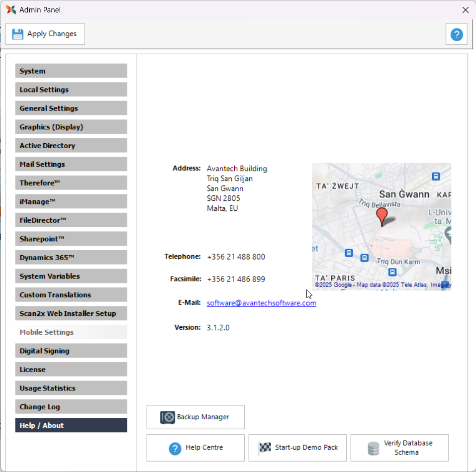Open Scan2x Web Installer Setup
The height and width of the screenshot is (472, 476).
(71, 313)
